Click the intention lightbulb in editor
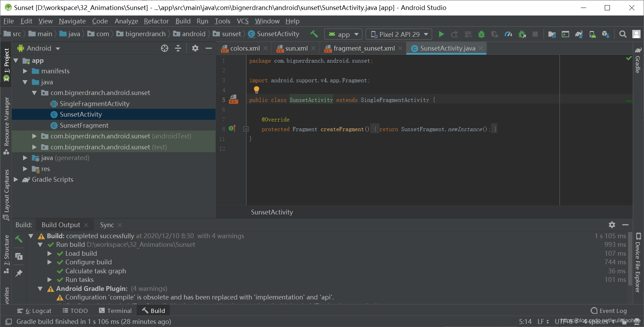Screen dimensions: 644x327 tap(256, 90)
